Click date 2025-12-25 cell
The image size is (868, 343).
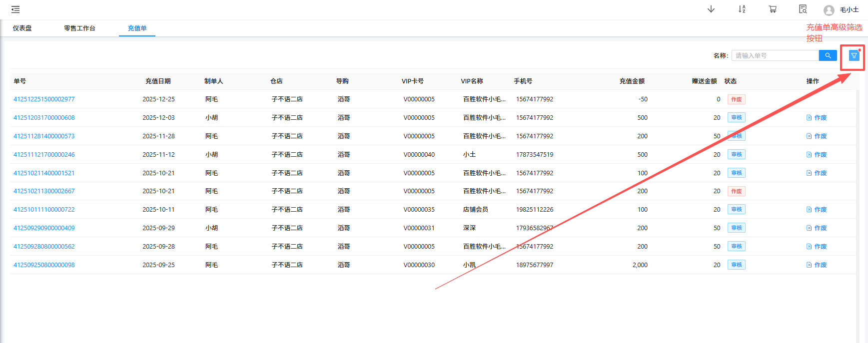tap(158, 99)
